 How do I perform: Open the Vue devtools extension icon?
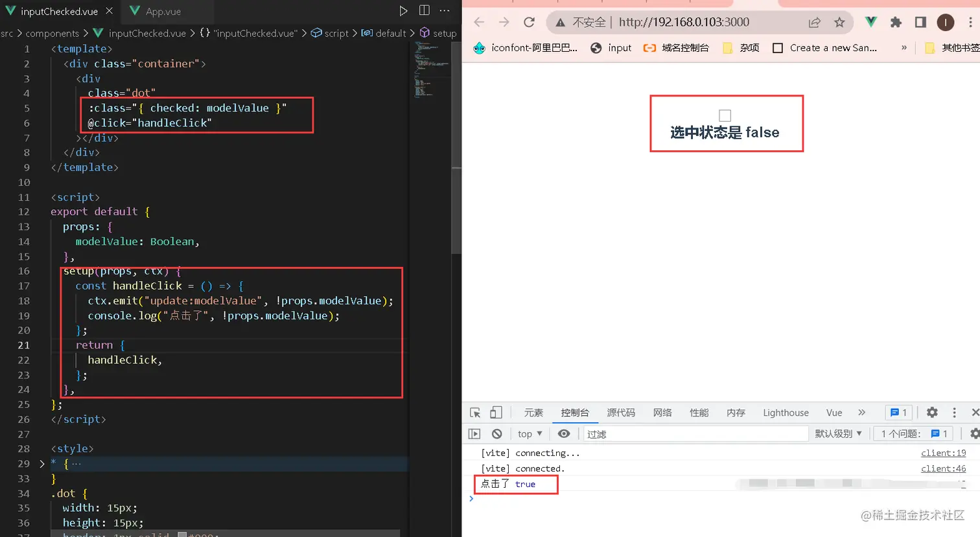[x=871, y=22]
